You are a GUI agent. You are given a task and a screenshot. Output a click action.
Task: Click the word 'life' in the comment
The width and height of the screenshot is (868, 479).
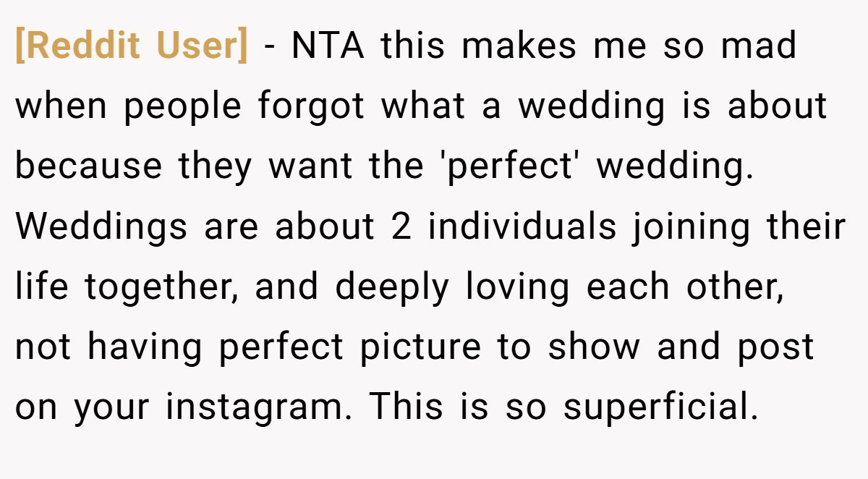coord(41,287)
